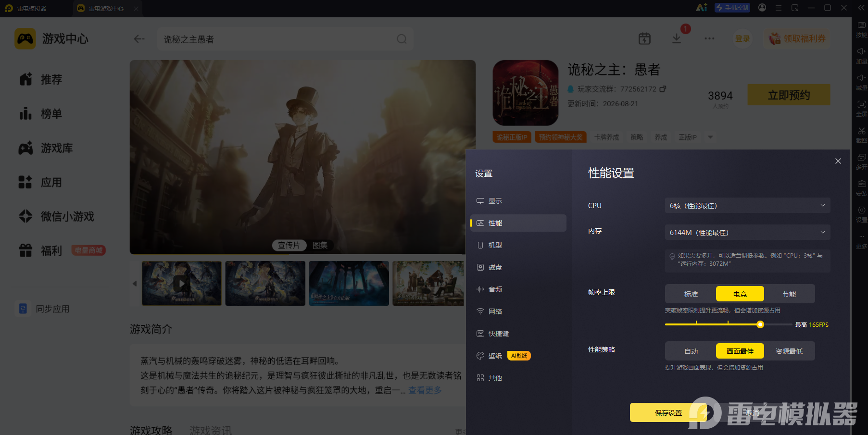Screen dimensions: 868x435
Task: Click the 卡牌养成 tag
Action: [606, 137]
